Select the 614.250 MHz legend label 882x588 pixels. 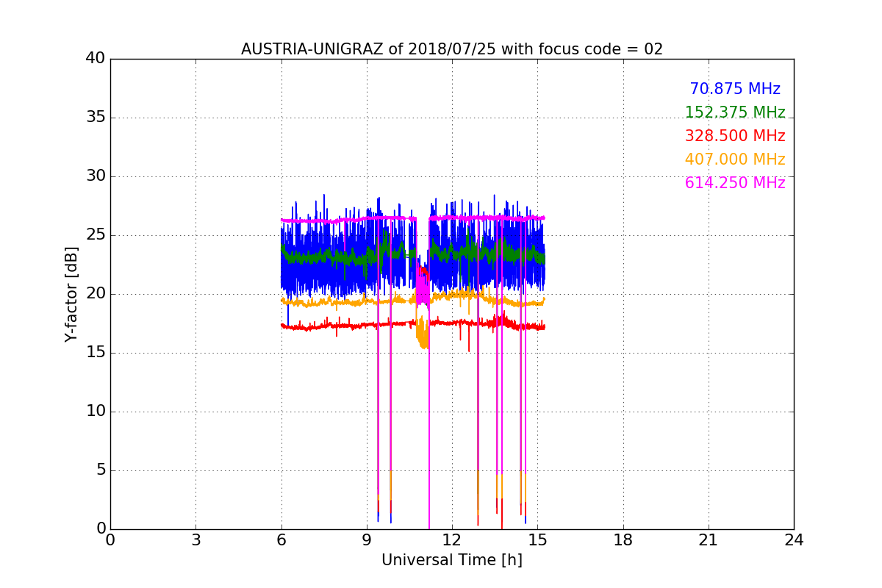pyautogui.click(x=735, y=183)
